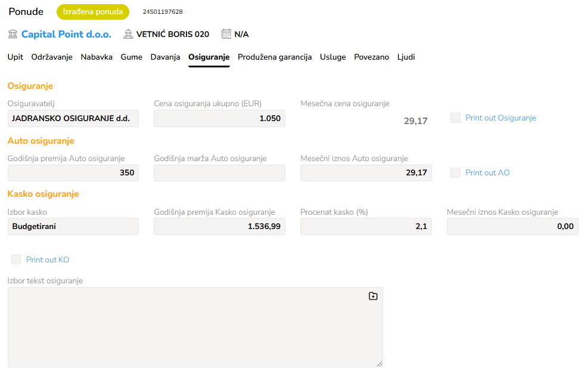
Task: Click the person icon beside VETNIĆ BORIS
Action: (x=128, y=34)
